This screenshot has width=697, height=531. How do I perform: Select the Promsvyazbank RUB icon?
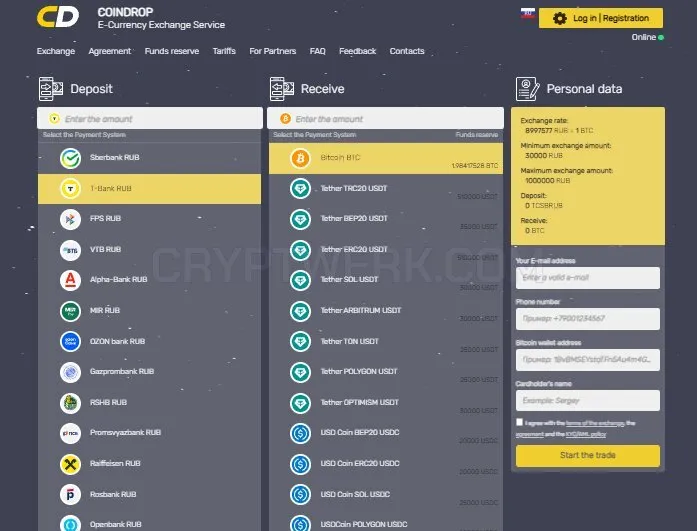[70, 433]
